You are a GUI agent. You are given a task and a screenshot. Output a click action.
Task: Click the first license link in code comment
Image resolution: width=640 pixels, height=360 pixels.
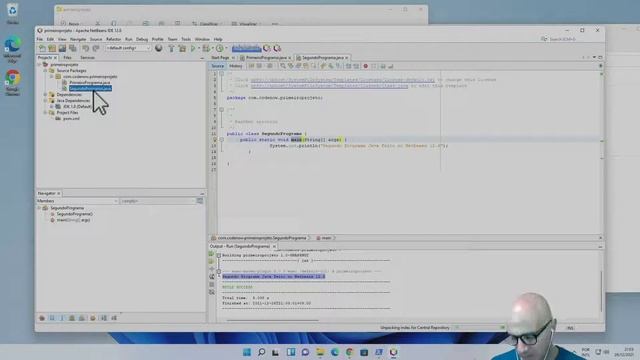342,80
